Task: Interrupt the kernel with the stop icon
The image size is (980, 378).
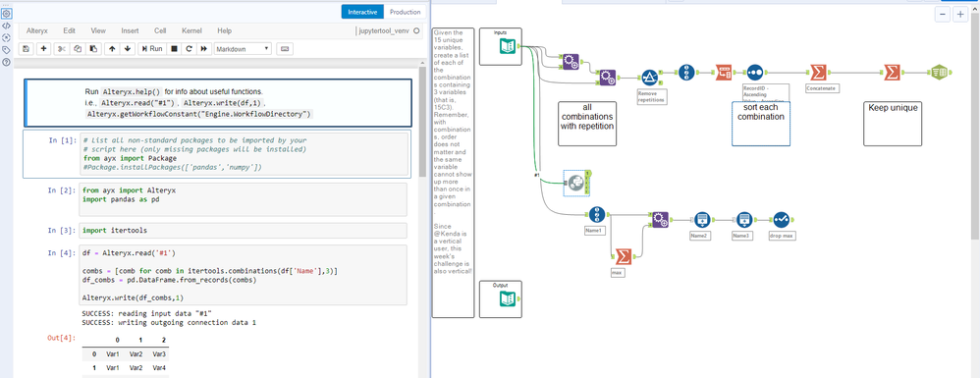Action: (175, 48)
